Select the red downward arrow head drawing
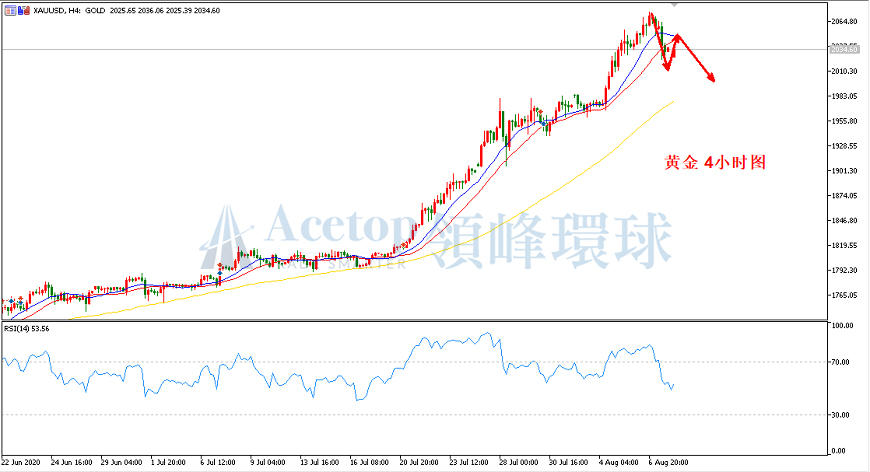The width and height of the screenshot is (870, 472). 710,77
